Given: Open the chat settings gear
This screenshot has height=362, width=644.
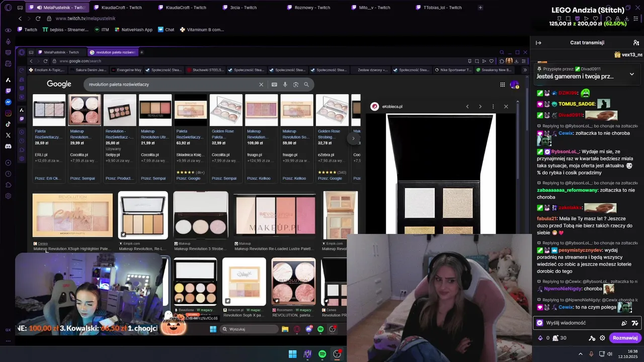Looking at the screenshot, I should [602, 338].
